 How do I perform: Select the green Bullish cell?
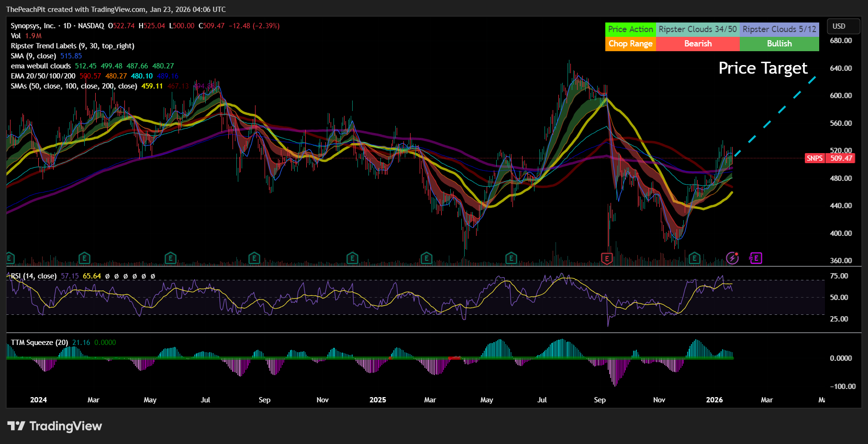point(779,44)
